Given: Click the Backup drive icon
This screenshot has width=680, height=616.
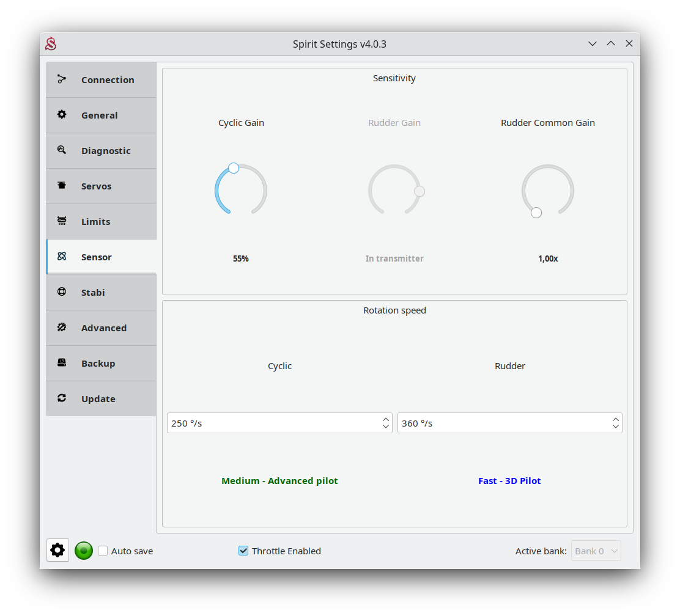Looking at the screenshot, I should 61,363.
